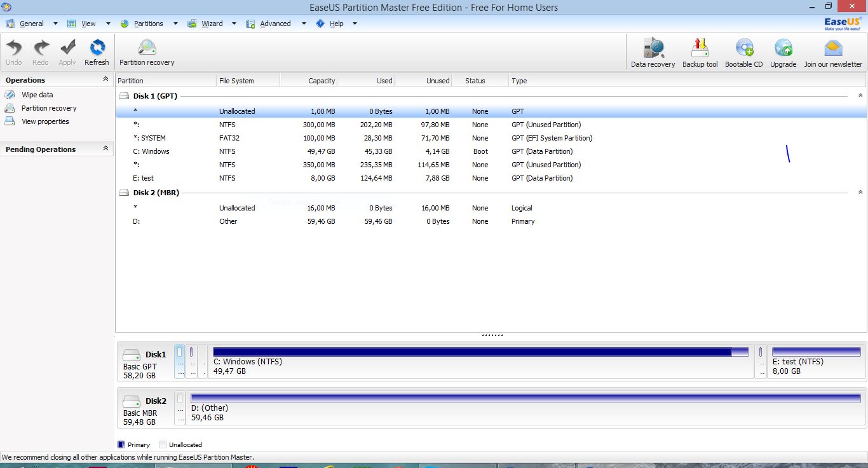868x468 pixels.
Task: Open the View menu
Action: pos(88,24)
